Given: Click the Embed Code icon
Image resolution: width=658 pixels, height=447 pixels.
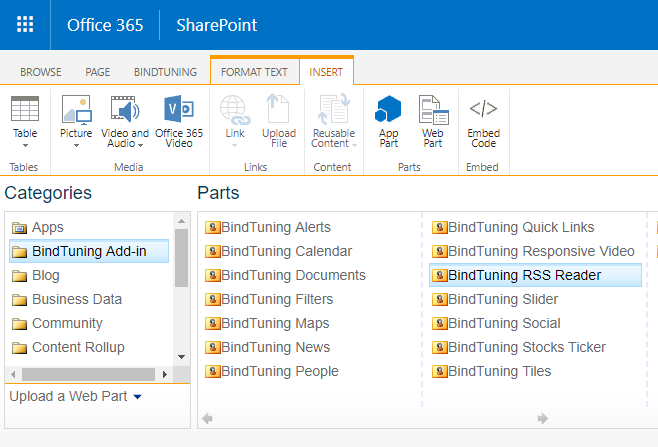Looking at the screenshot, I should (483, 108).
